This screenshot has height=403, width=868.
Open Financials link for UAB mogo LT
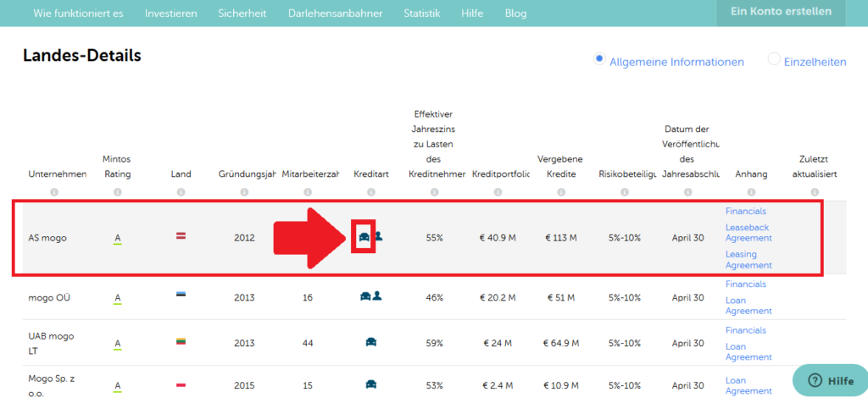(x=746, y=330)
